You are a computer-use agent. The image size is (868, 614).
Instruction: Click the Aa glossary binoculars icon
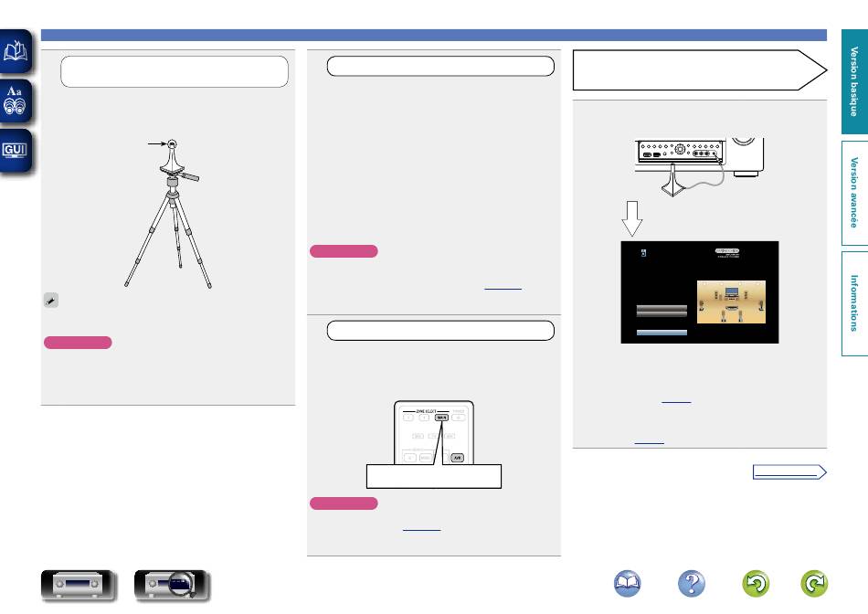[17, 101]
